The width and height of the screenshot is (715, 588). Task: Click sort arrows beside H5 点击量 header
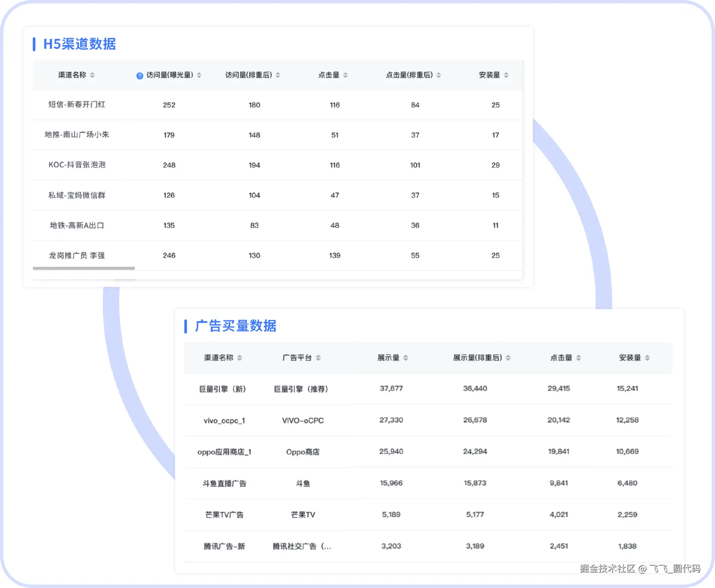[x=346, y=75]
